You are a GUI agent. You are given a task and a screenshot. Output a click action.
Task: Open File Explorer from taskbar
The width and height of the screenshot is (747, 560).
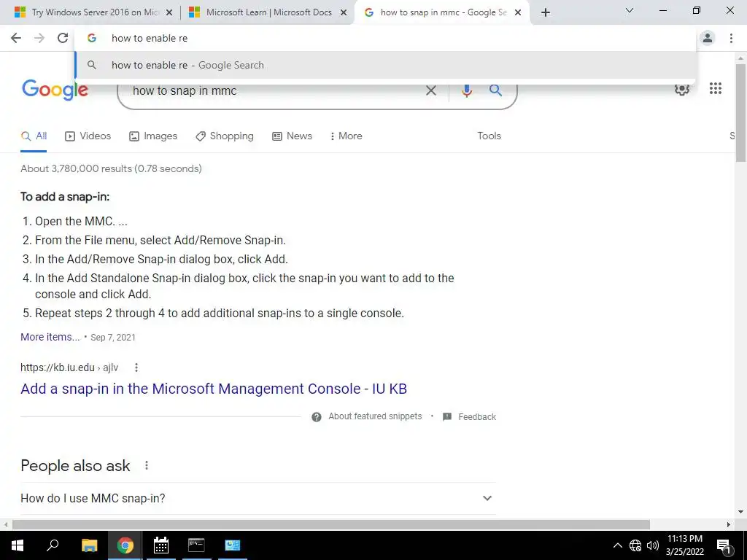(89, 545)
